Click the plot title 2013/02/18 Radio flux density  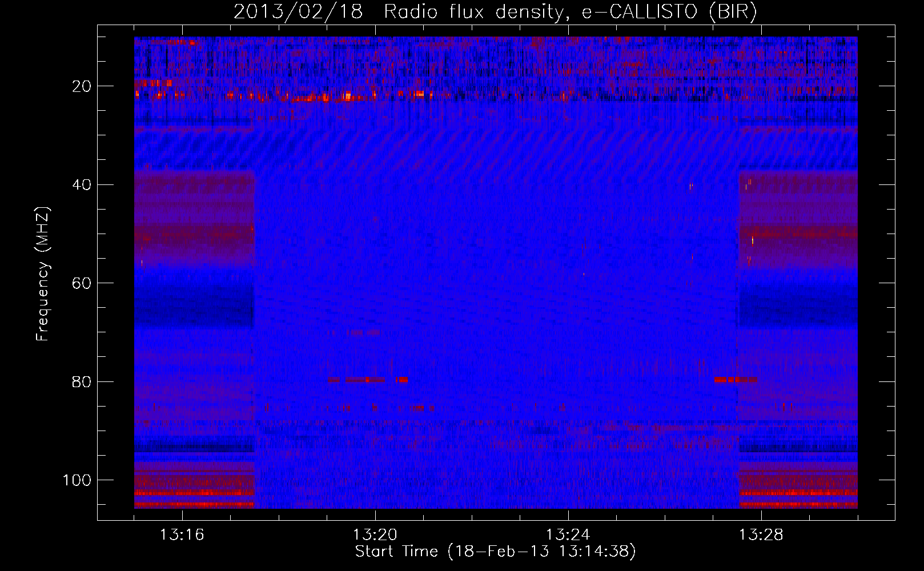(x=495, y=12)
